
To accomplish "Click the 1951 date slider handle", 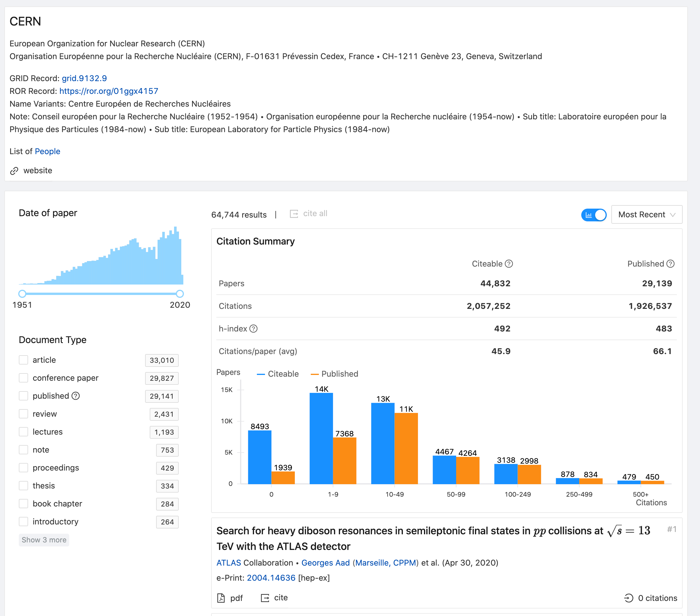I will (x=22, y=294).
